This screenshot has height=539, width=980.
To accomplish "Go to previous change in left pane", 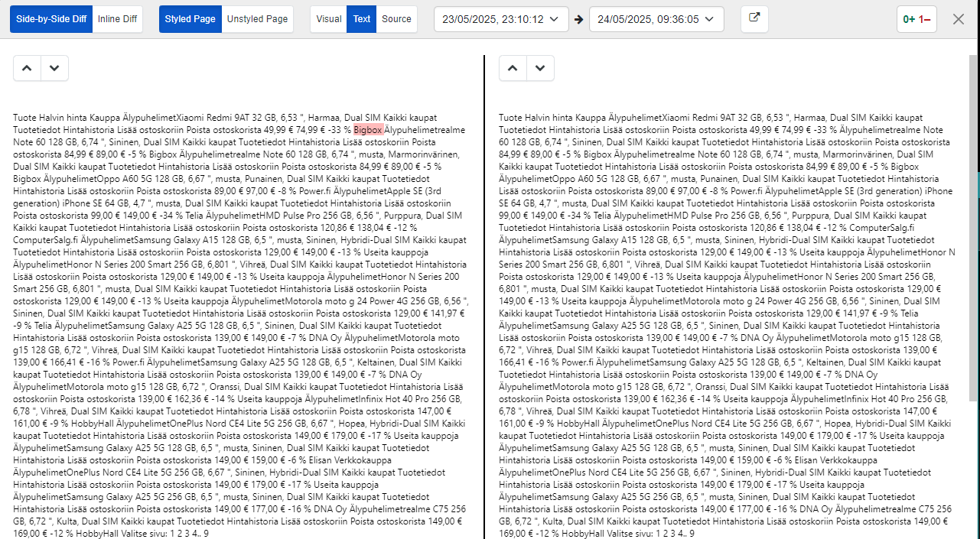I will pos(27,68).
